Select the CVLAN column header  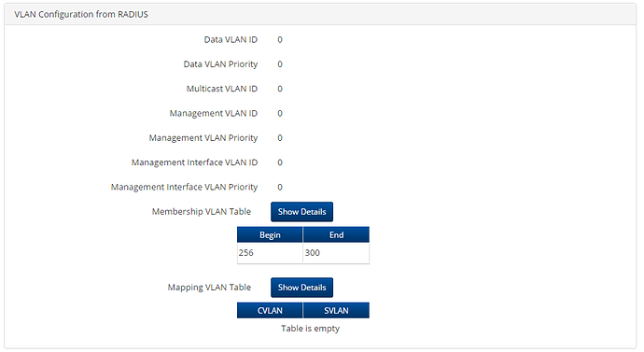click(x=270, y=311)
